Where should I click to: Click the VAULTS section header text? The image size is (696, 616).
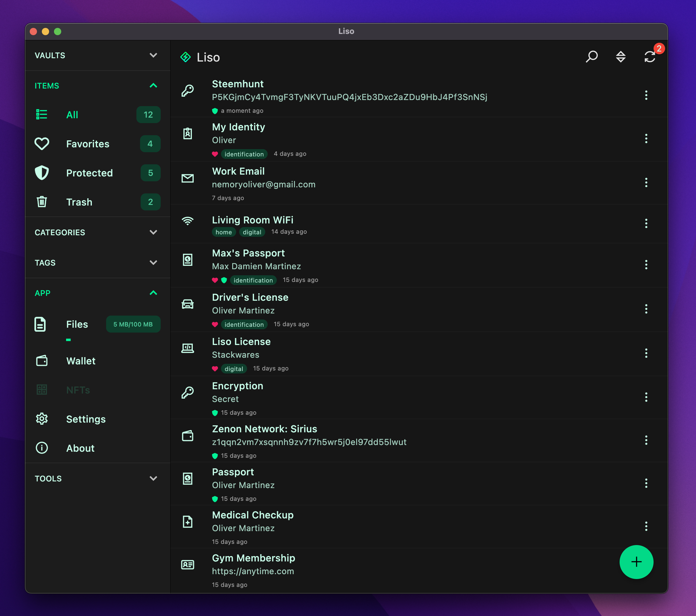coord(50,55)
